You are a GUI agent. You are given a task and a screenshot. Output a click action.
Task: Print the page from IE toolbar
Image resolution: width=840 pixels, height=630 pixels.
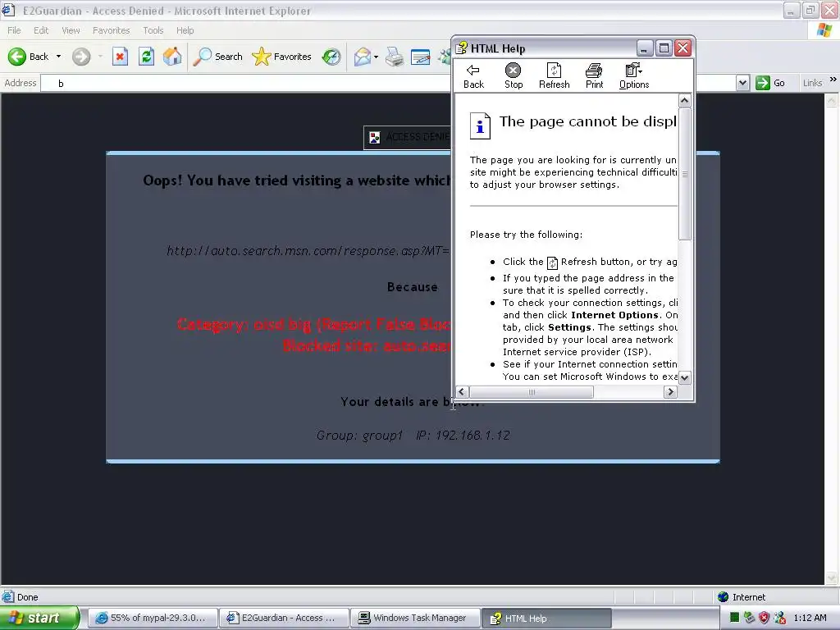[x=395, y=57]
